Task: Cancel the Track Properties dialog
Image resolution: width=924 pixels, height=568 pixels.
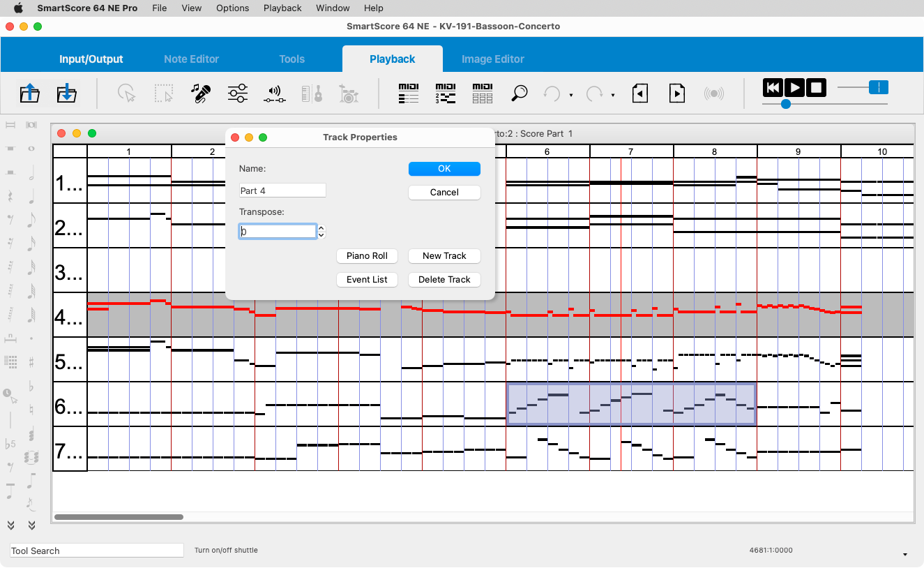Action: [444, 192]
